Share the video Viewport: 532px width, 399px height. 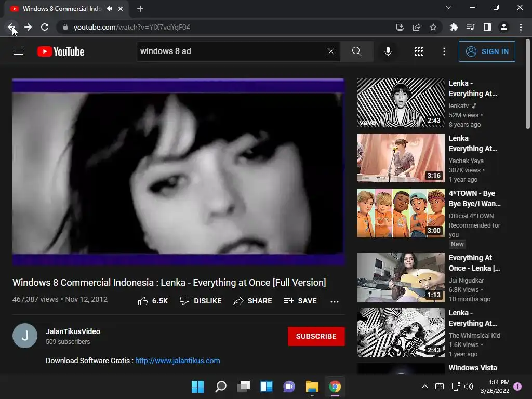tap(253, 301)
